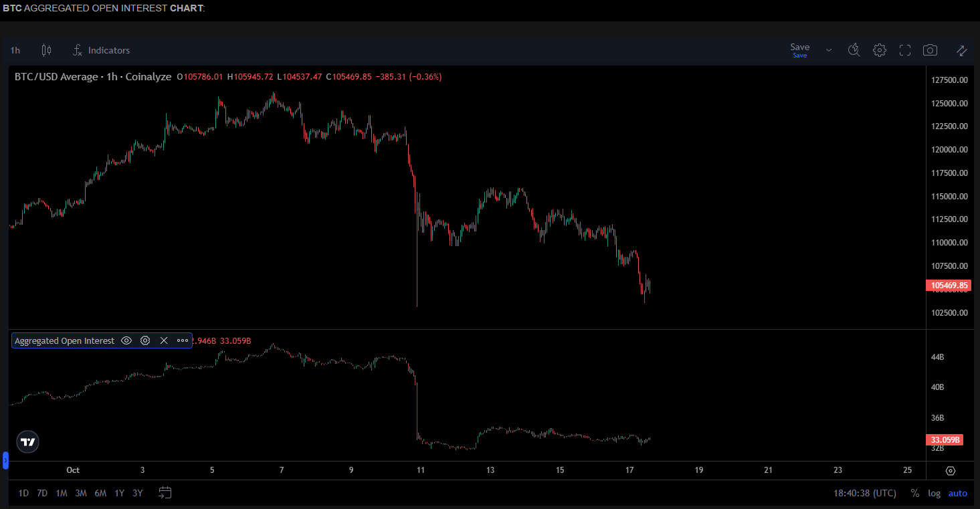Open the Indicators dialog

pyautogui.click(x=102, y=50)
